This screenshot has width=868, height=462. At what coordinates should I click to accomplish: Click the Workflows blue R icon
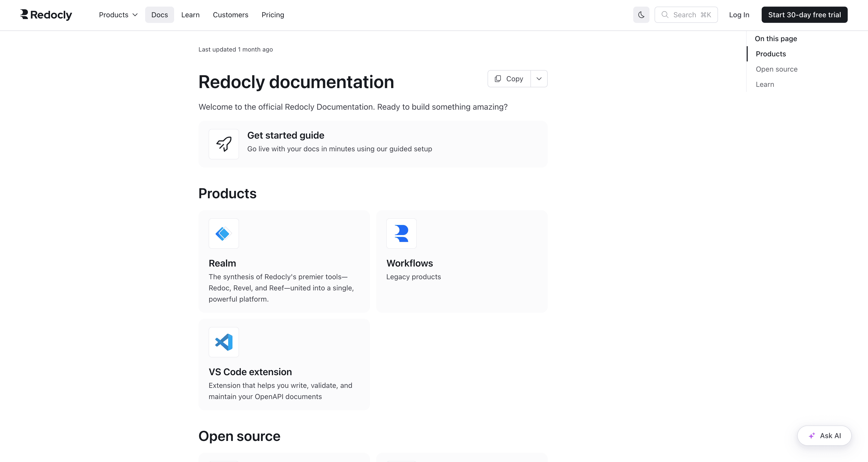(x=401, y=234)
